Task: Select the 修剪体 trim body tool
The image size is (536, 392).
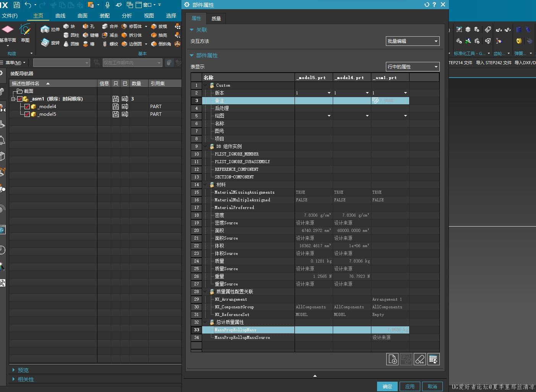Action: click(x=132, y=26)
